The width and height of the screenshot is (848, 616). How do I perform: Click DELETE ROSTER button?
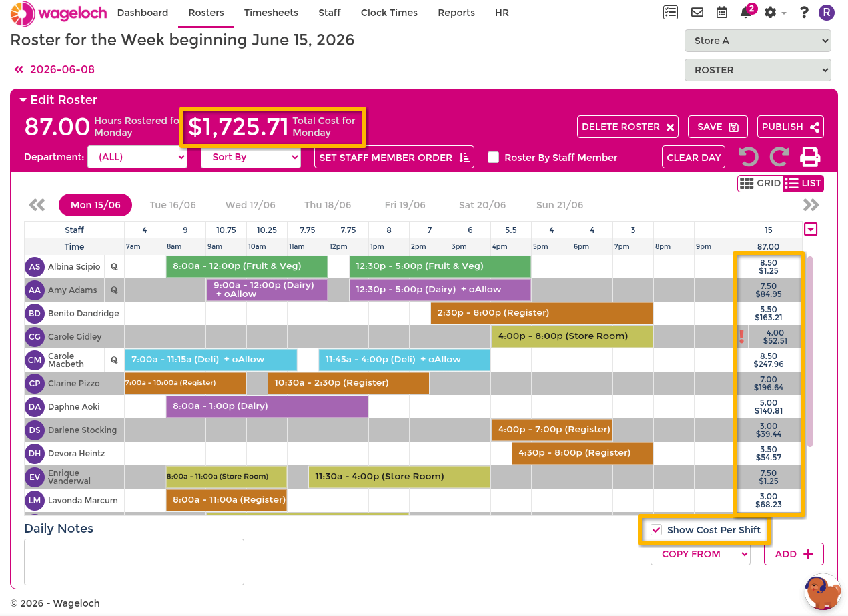pos(628,127)
